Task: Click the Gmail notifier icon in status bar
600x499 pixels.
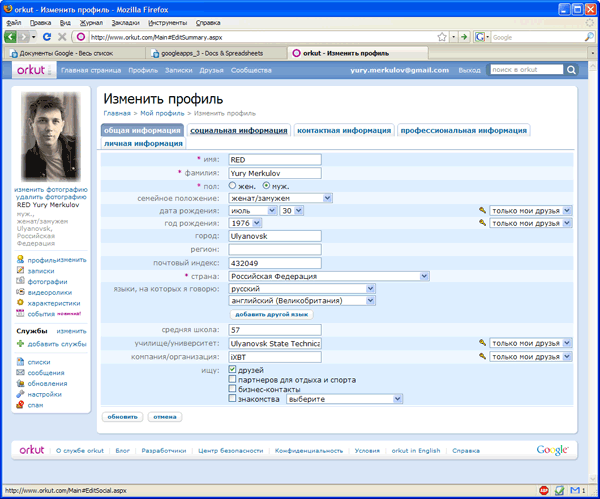Action: (x=577, y=490)
